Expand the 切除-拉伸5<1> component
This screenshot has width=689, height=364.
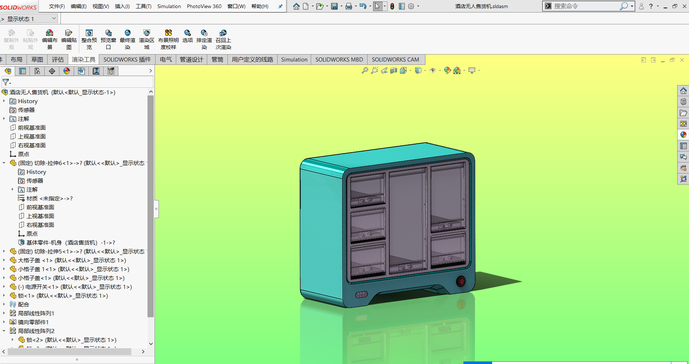(x=4, y=251)
